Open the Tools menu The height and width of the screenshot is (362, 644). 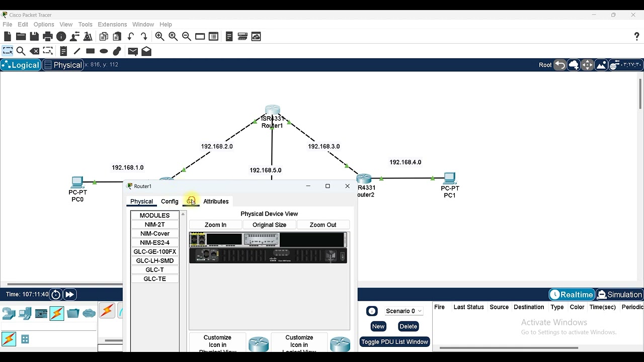point(85,24)
